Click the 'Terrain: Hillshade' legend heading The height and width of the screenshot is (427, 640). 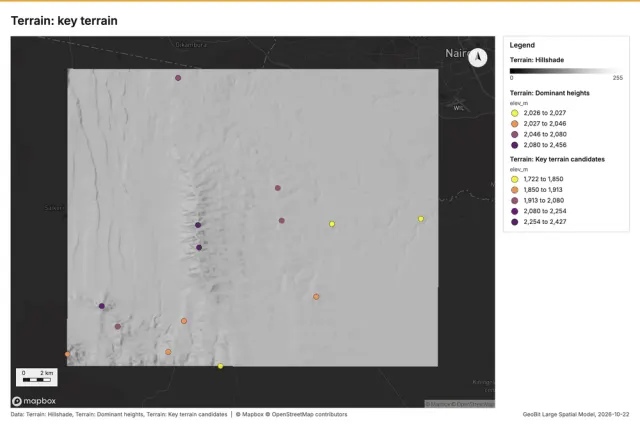tap(537, 60)
